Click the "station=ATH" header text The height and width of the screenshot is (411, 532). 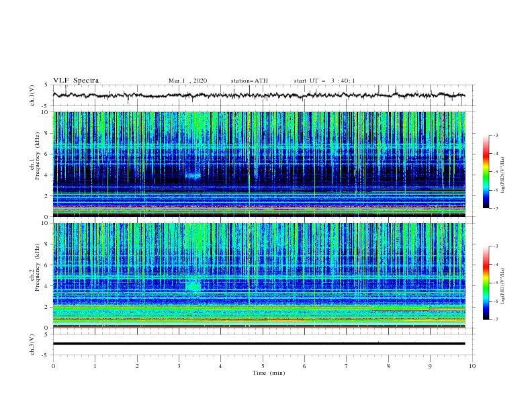[249, 81]
